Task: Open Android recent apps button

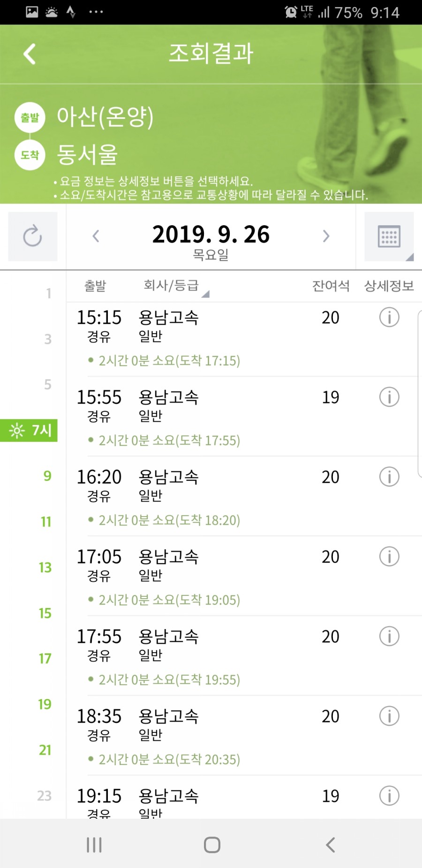Action: 94,845
